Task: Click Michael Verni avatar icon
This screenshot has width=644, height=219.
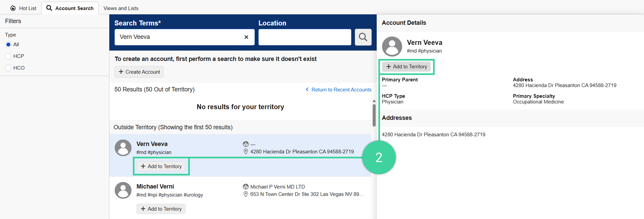Action: pos(123,191)
